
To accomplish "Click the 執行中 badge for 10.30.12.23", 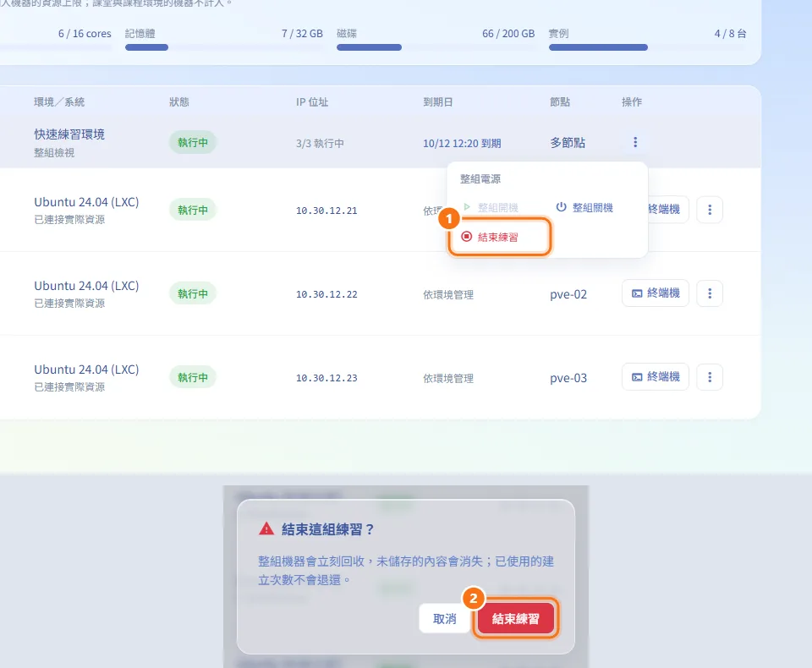I will pos(193,377).
